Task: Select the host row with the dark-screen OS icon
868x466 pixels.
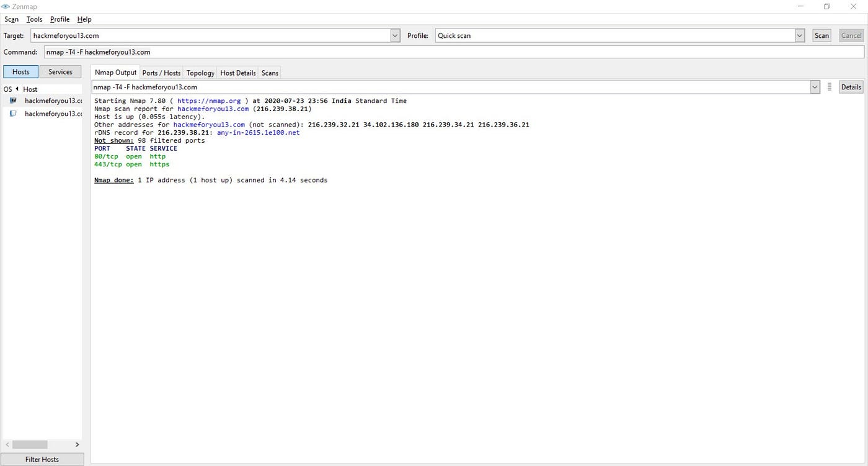Action: 42,101
